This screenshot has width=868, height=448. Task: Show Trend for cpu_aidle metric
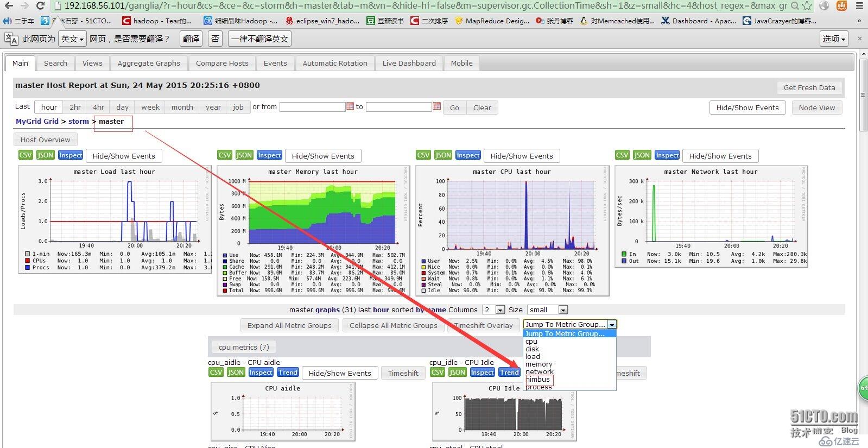[288, 373]
